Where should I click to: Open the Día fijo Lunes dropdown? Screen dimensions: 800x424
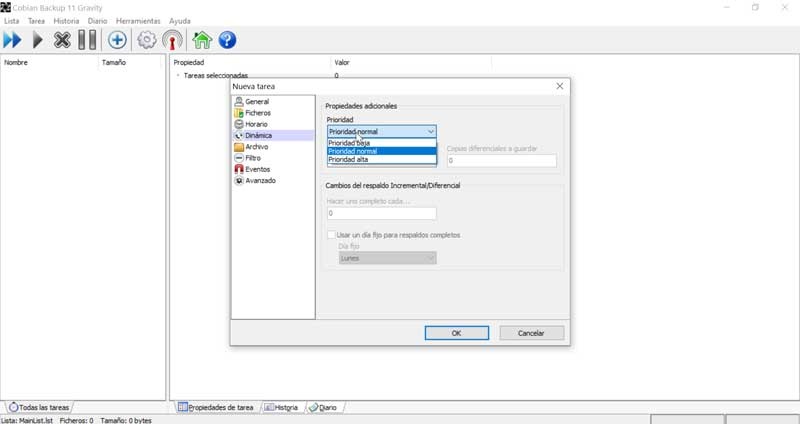[x=387, y=258]
